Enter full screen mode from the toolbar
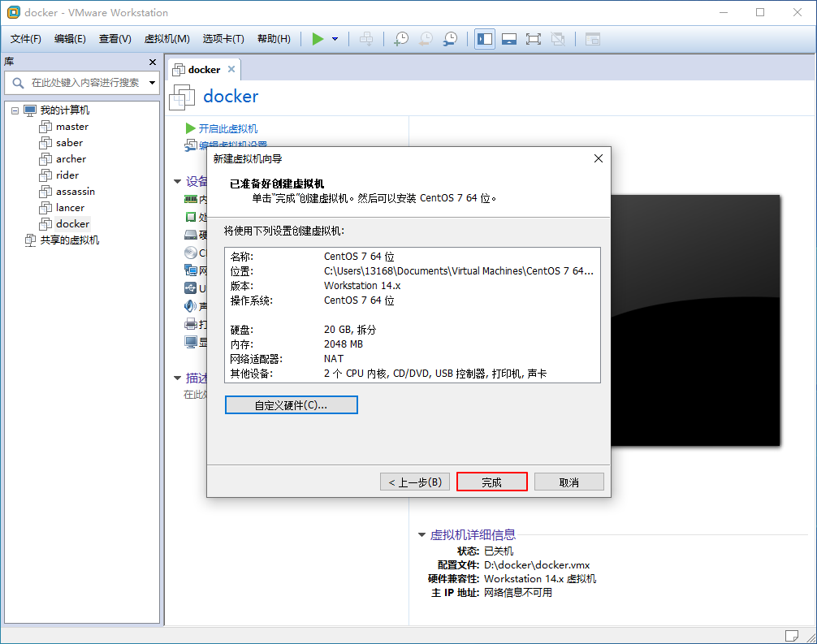 (534, 37)
